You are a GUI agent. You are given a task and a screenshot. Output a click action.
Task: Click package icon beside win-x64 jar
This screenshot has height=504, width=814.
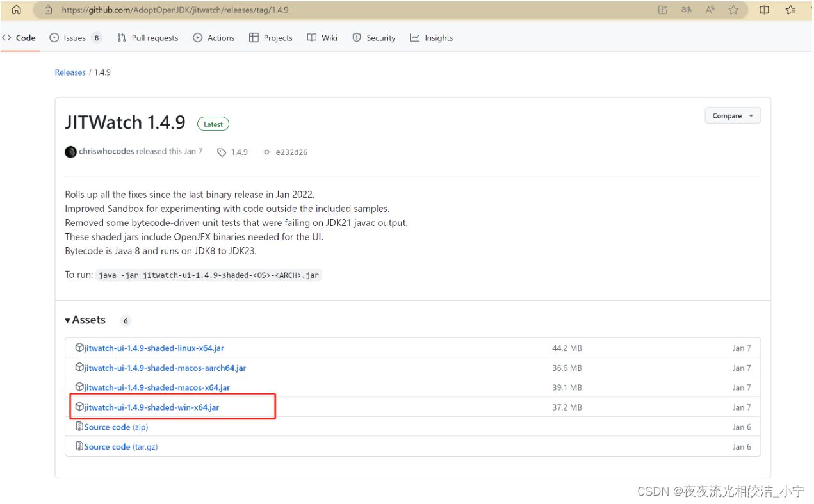tap(79, 407)
